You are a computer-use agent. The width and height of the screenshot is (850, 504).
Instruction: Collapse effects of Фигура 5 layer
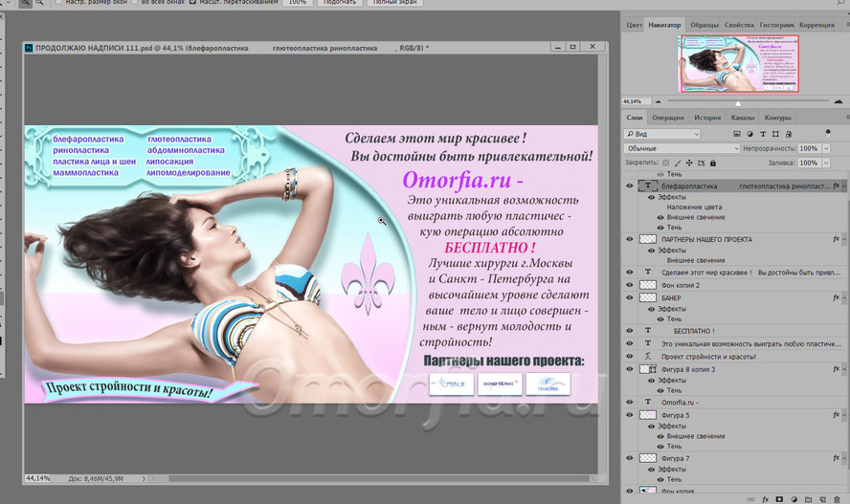click(844, 415)
